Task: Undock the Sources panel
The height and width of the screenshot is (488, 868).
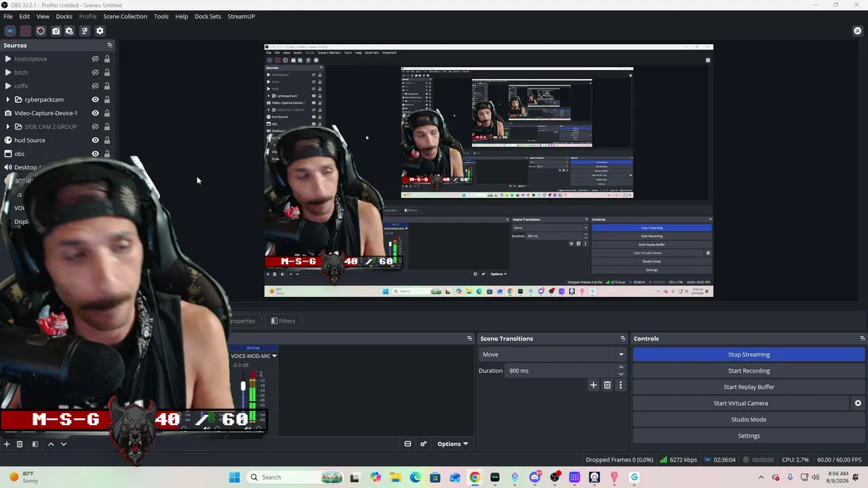Action: [109, 45]
